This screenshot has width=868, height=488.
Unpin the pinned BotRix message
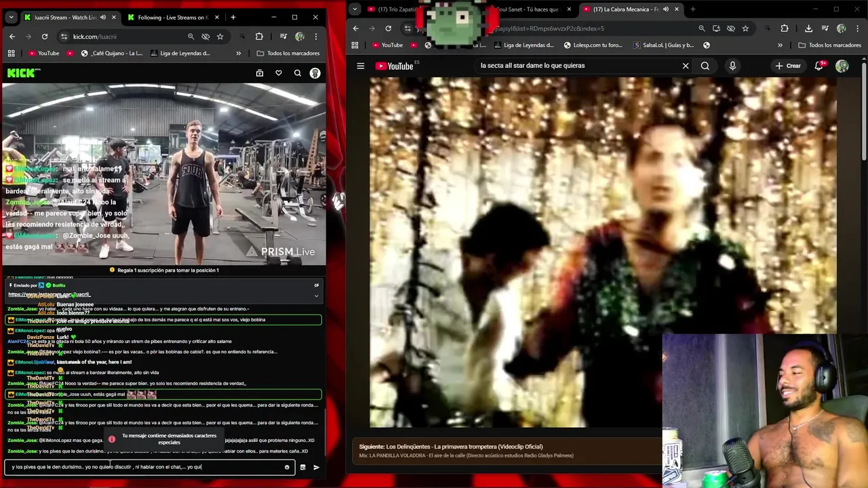316,285
